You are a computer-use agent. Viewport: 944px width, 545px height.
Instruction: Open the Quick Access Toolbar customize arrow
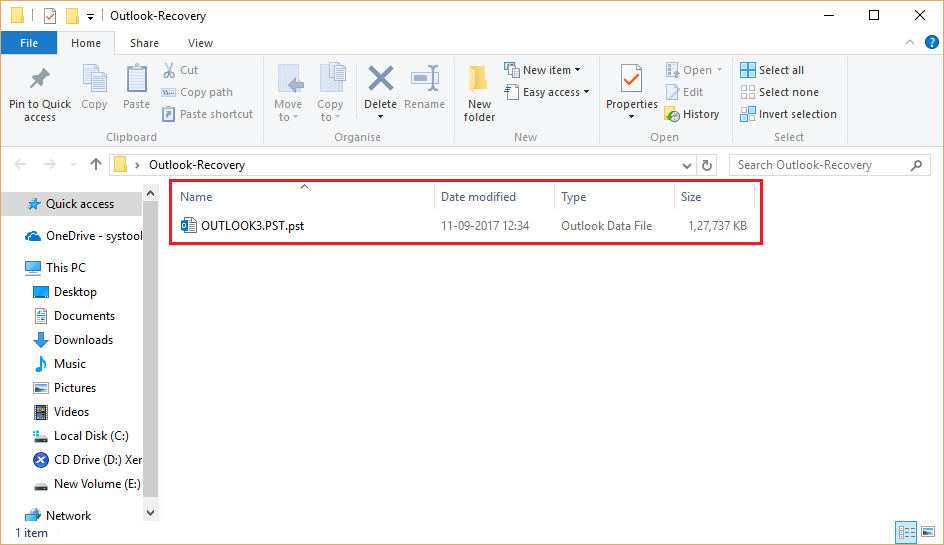coord(90,17)
